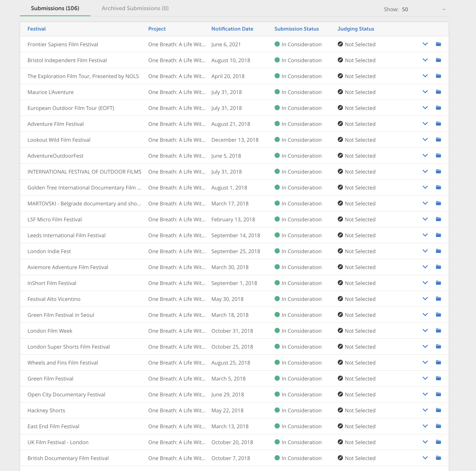Open folder icon for British Documentary Film Festival
The width and height of the screenshot is (476, 471).
pos(438,458)
